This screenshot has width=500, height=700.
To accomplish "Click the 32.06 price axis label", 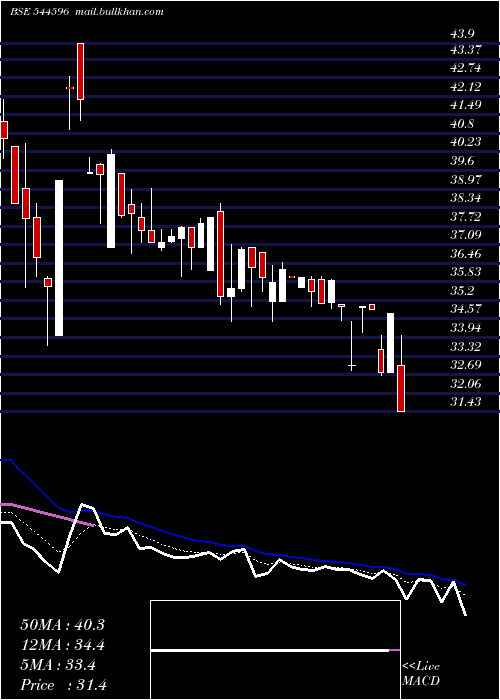I will 466,384.
